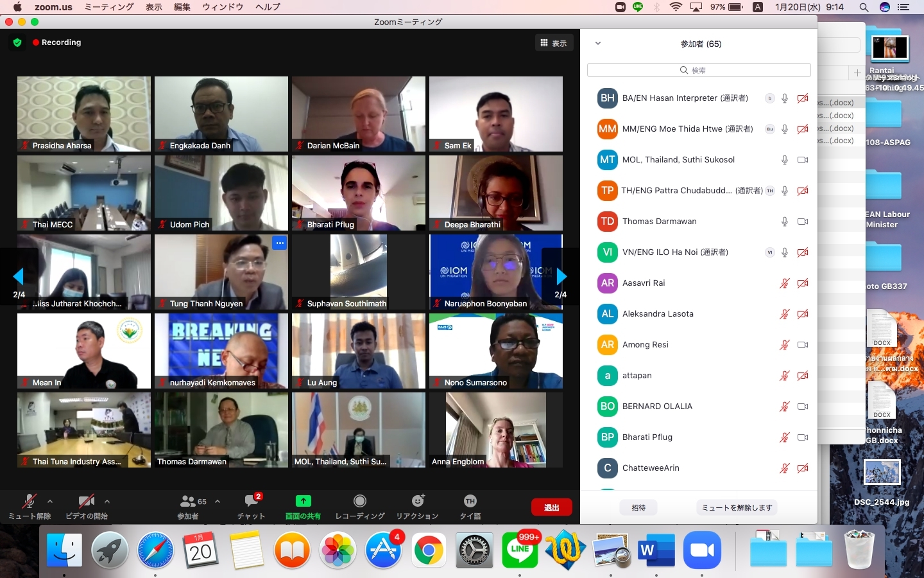This screenshot has width=924, height=578.
Task: Open the participants icon showing 65
Action: [189, 502]
